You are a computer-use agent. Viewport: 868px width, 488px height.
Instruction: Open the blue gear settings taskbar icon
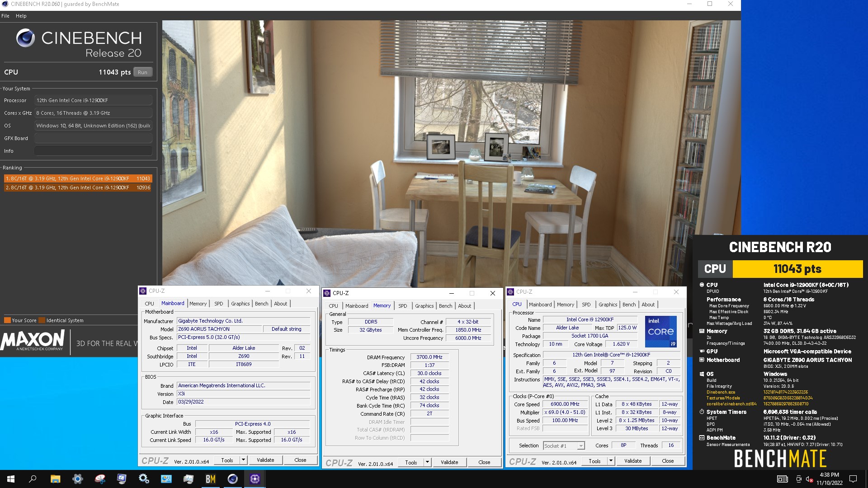[x=77, y=479]
